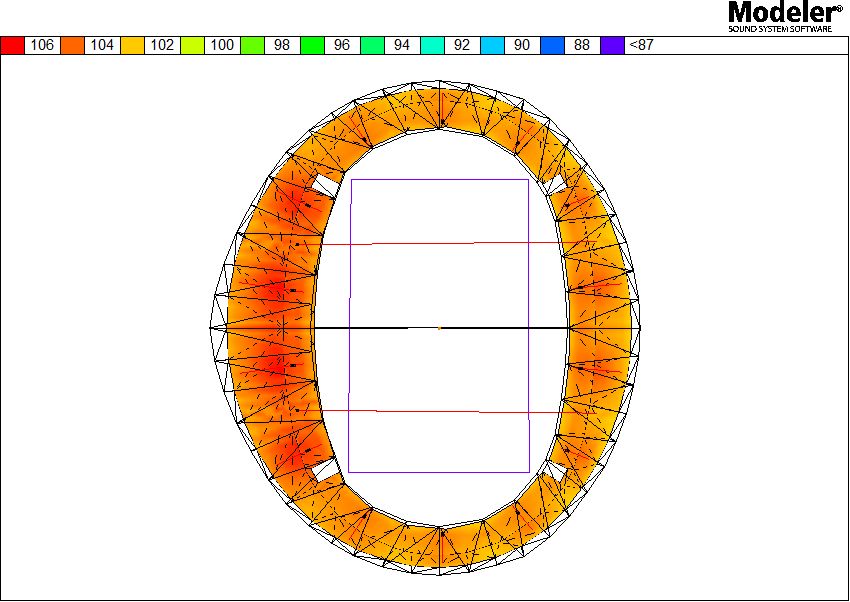Select the green 98 dB legend swatch

click(x=253, y=45)
